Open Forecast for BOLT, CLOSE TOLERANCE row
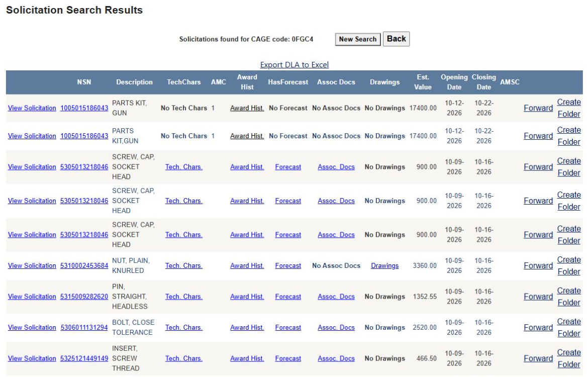Viewport: 588px width, 377px height. [288, 327]
